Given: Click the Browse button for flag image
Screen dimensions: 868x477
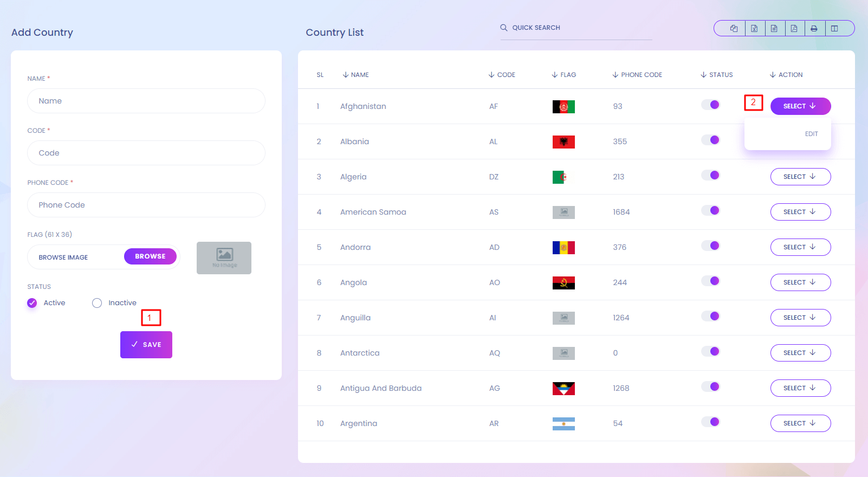Looking at the screenshot, I should tap(150, 256).
